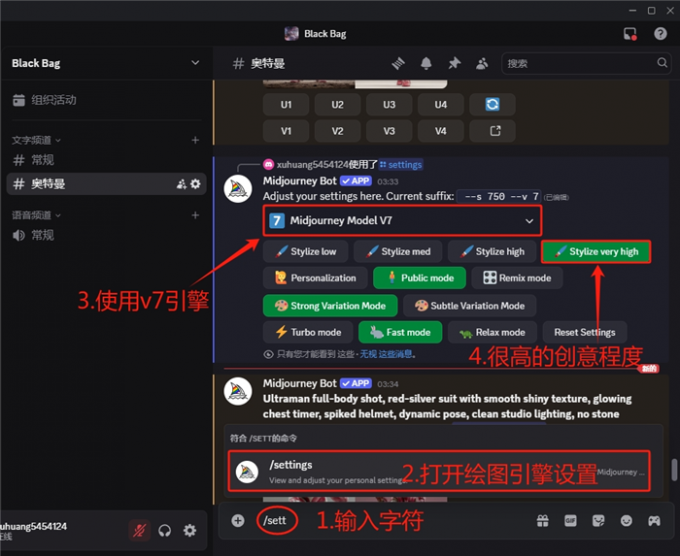Click the U1 upscale button
This screenshot has height=556, width=680.
[x=286, y=105]
